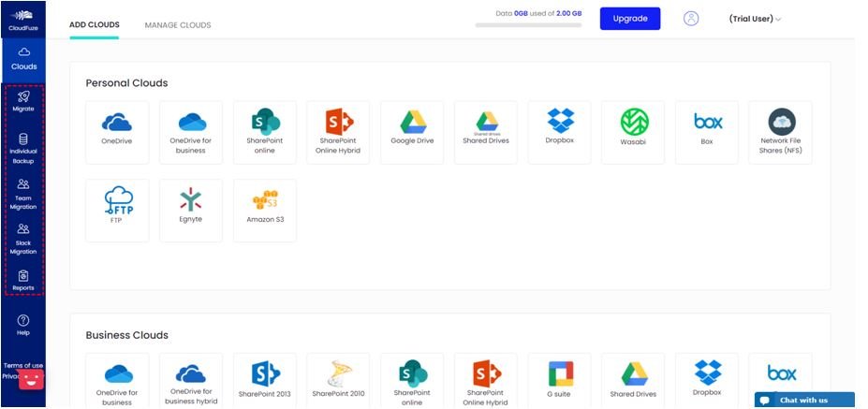The width and height of the screenshot is (868, 409).
Task: Add a Wasabi cloud
Action: [x=633, y=132]
